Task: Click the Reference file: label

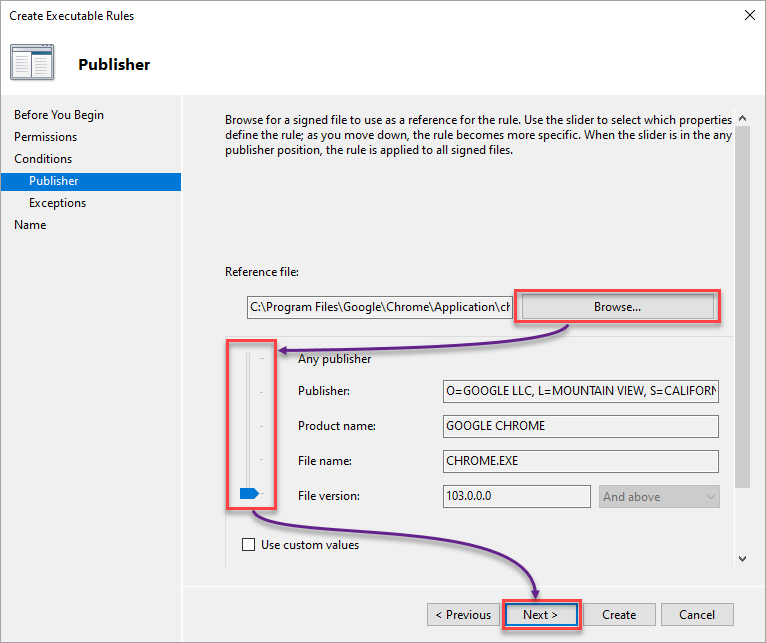Action: click(262, 272)
